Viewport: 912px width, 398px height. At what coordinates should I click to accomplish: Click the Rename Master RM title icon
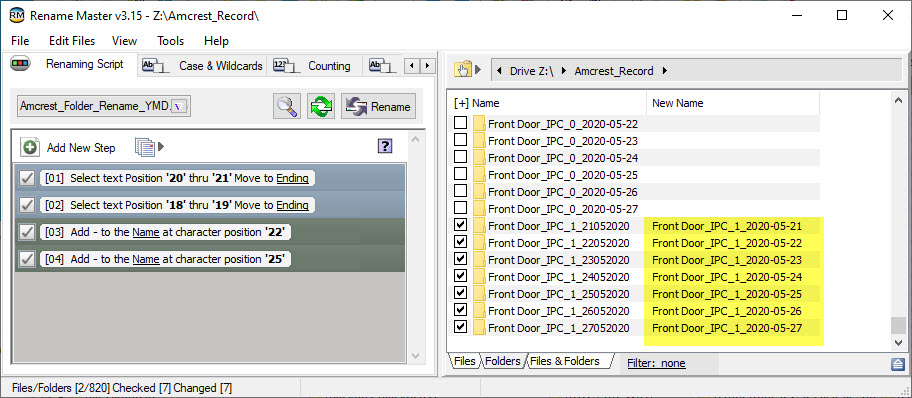[17, 16]
